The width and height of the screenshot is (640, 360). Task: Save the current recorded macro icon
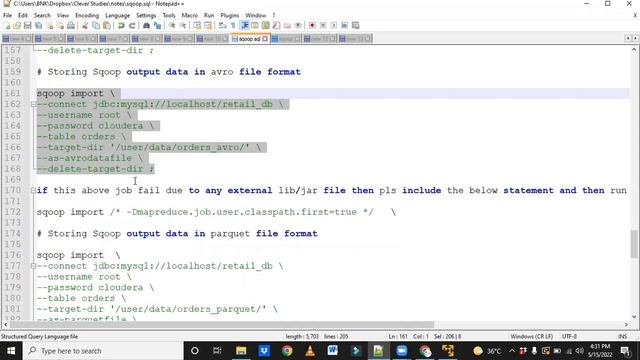(x=356, y=26)
